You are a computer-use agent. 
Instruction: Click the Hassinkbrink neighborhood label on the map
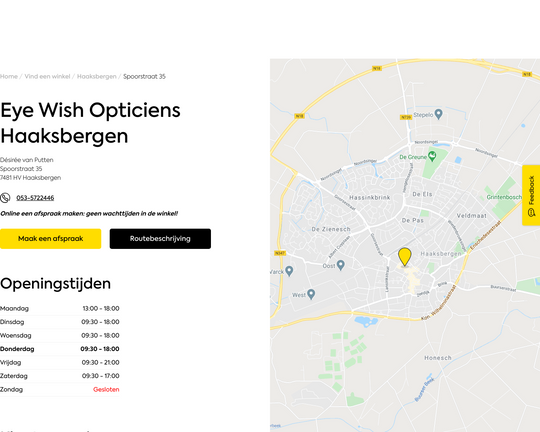pos(370,197)
